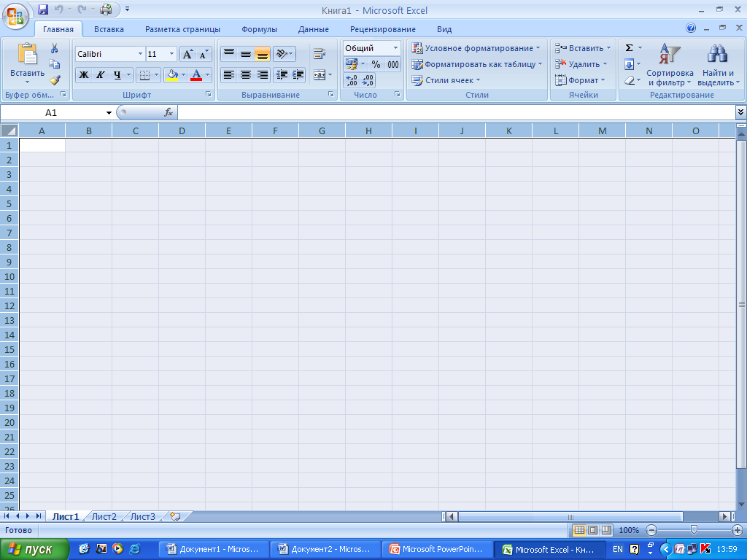Screen dimensions: 747x560
Task: Apply accounting currency number format
Action: click(352, 64)
